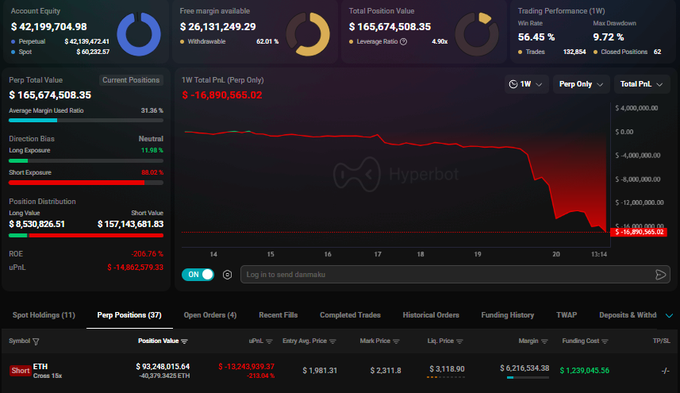Viewport: 680px width, 393px height.
Task: Click the Short Exposure red bar
Action: point(86,183)
